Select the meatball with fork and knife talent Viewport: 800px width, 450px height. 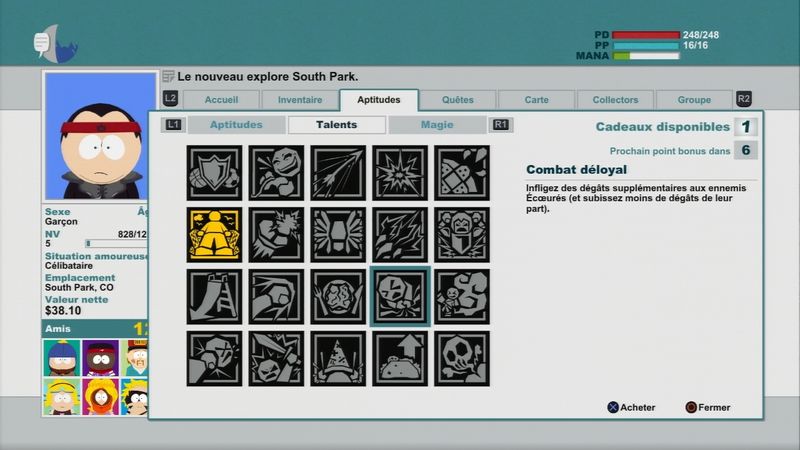coord(338,296)
